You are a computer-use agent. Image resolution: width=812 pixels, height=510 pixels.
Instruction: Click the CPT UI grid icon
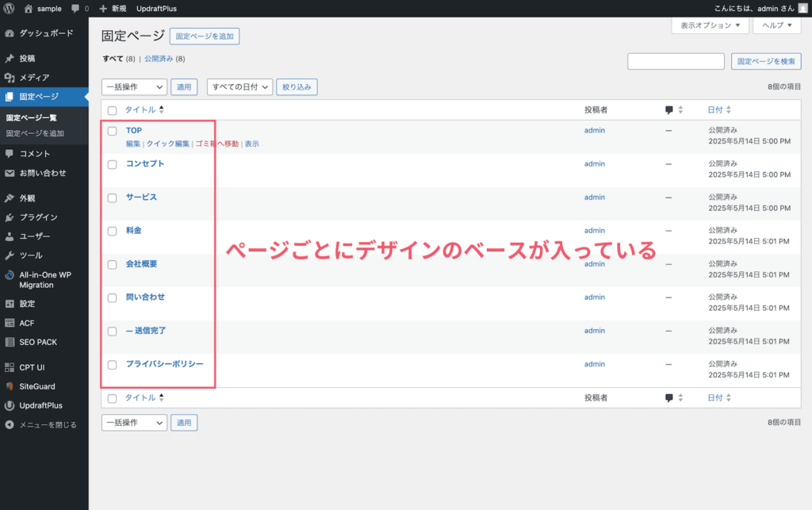[x=10, y=367]
